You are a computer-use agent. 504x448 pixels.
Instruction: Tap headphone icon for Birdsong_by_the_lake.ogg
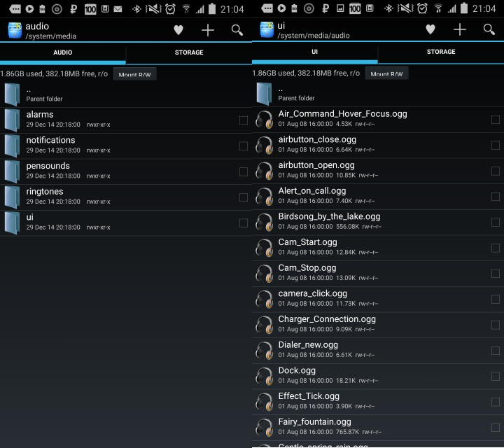(265, 223)
